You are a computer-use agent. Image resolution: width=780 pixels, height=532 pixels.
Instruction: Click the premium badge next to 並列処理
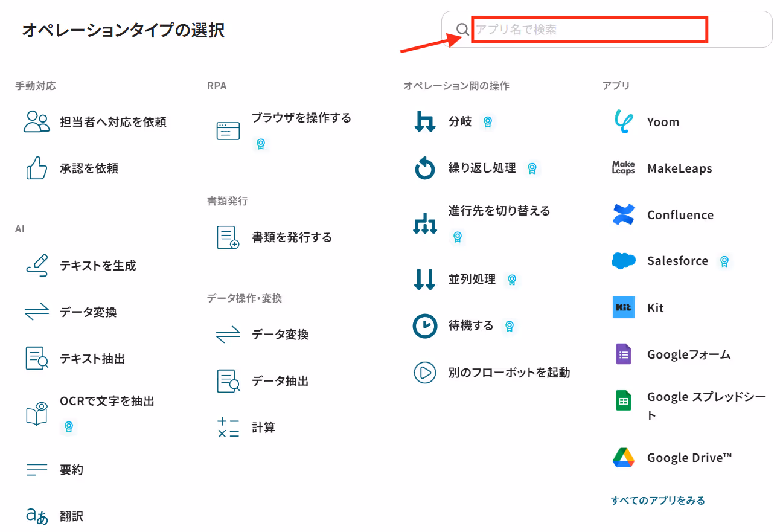pyautogui.click(x=512, y=280)
